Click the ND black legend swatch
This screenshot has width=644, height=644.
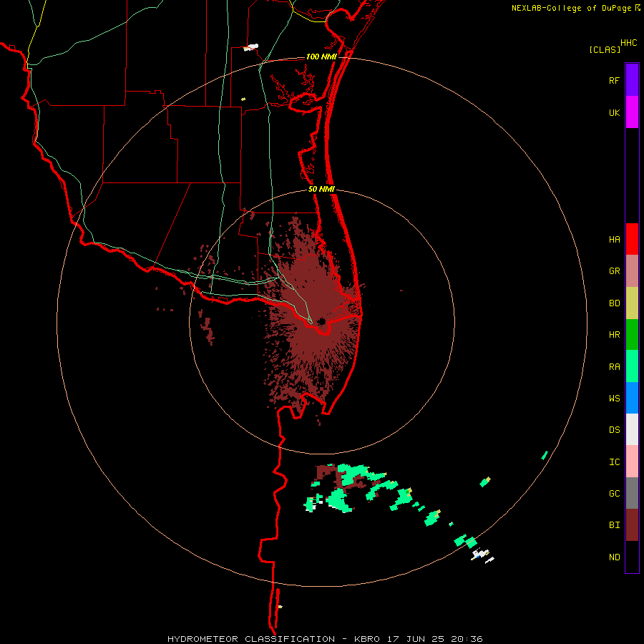(632, 557)
